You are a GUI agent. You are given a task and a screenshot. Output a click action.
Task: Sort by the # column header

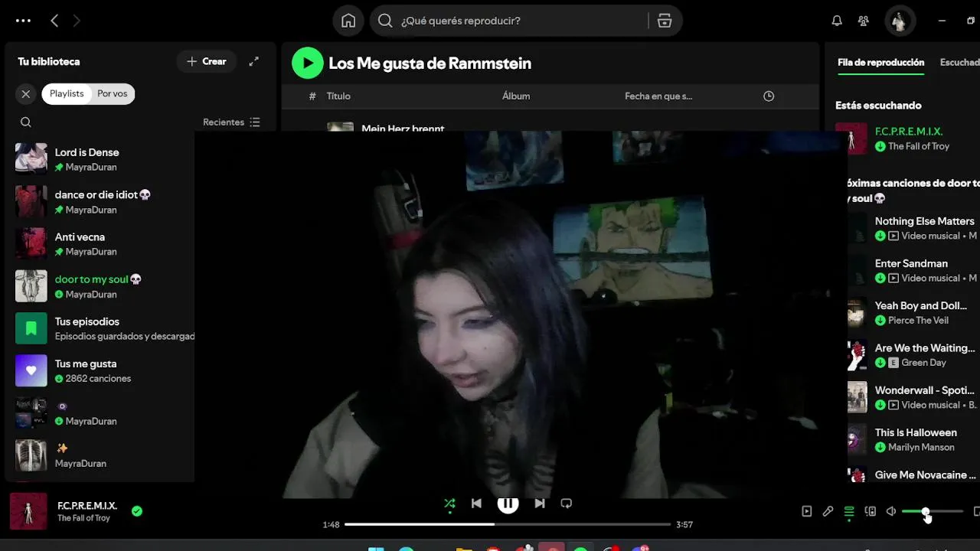click(312, 96)
